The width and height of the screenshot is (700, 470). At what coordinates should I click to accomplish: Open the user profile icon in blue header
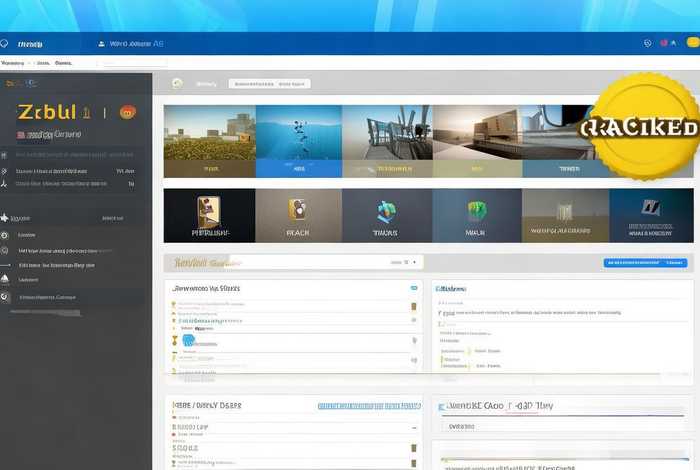point(101,44)
